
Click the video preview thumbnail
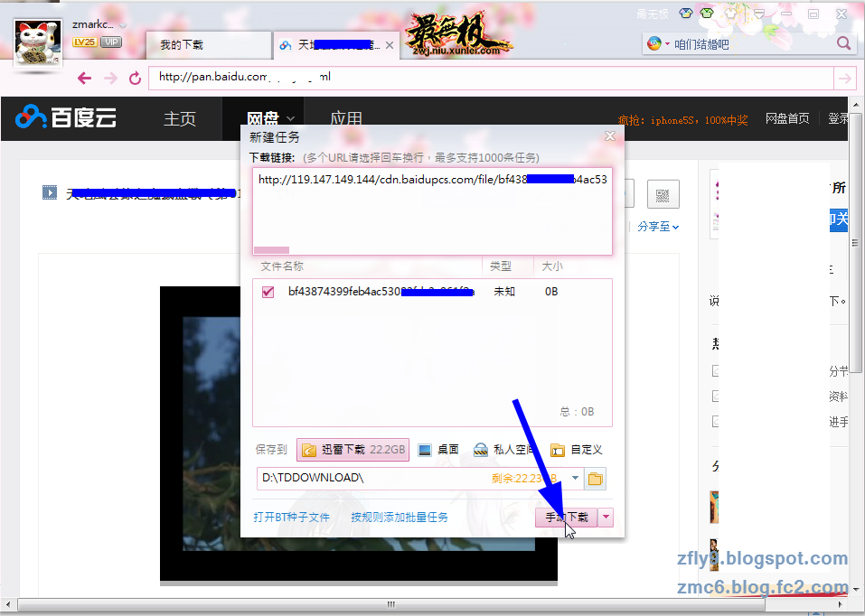359,434
